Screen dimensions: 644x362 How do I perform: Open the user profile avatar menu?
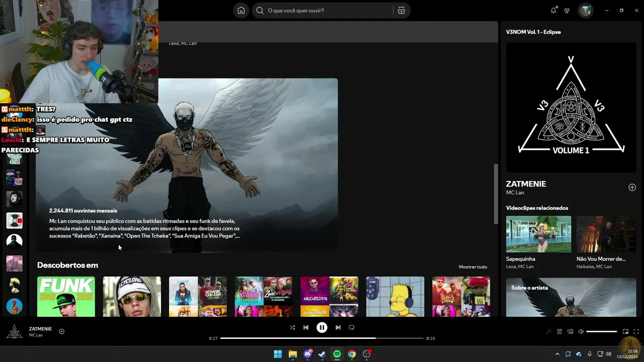point(586,11)
